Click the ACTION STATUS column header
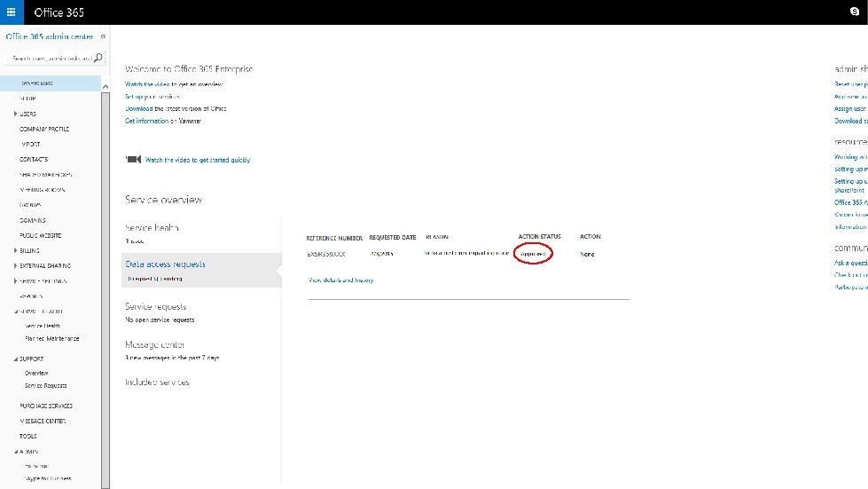 [x=540, y=236]
